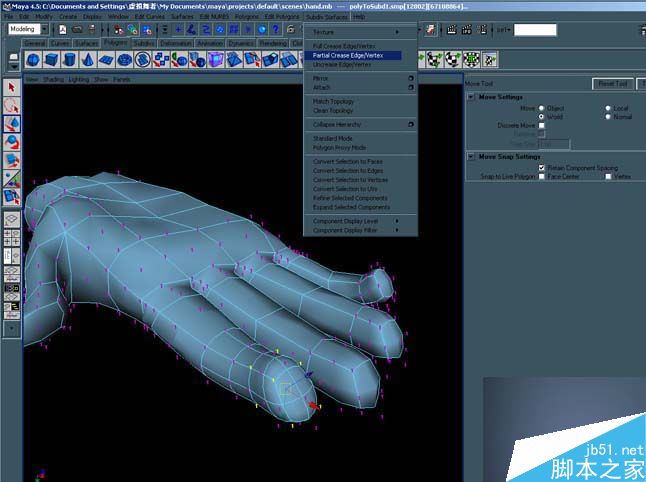Click the question mark selection mask icon
Image resolution: width=646 pixels, height=482 pixels.
tap(276, 29)
